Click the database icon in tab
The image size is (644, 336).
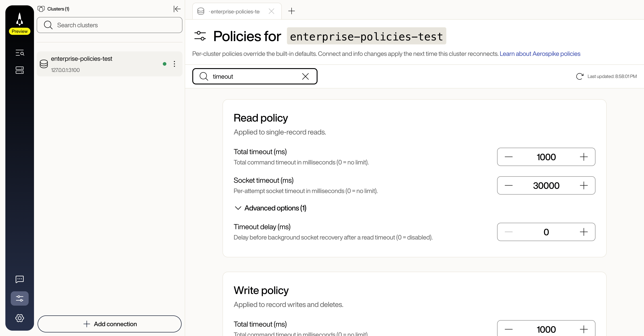201,11
